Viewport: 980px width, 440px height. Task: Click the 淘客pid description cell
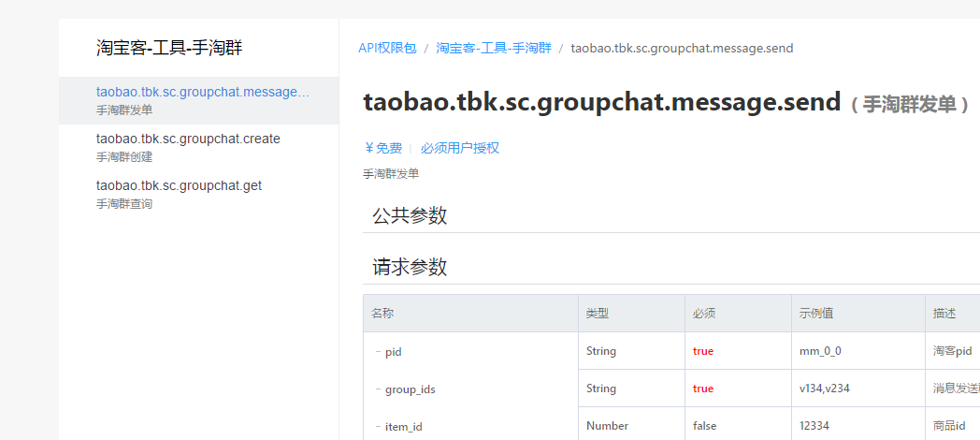952,351
